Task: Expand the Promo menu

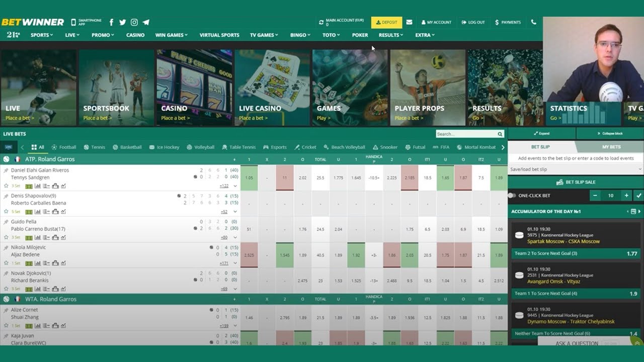Action: (103, 35)
